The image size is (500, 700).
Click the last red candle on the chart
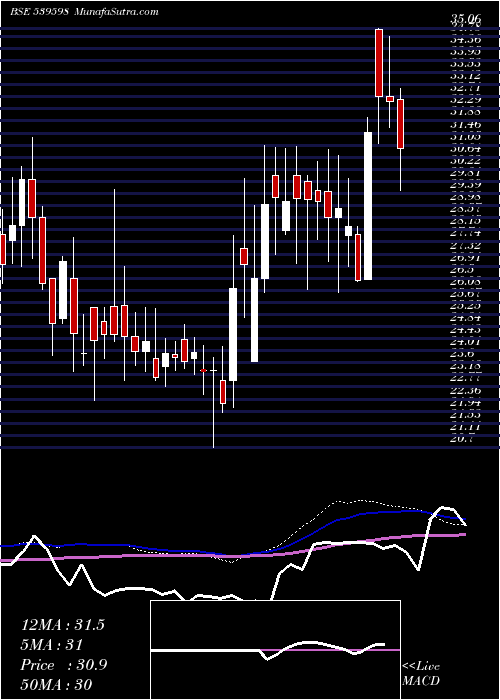tap(400, 124)
